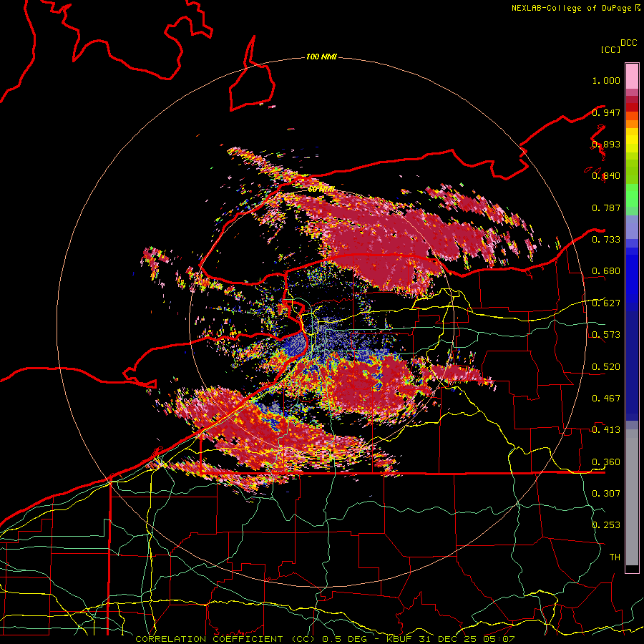
Task: Click the 100 NMI range ring label
Action: (x=321, y=57)
